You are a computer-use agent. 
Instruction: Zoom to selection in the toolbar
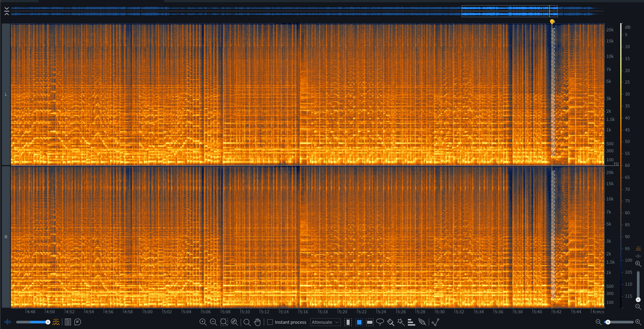224,322
